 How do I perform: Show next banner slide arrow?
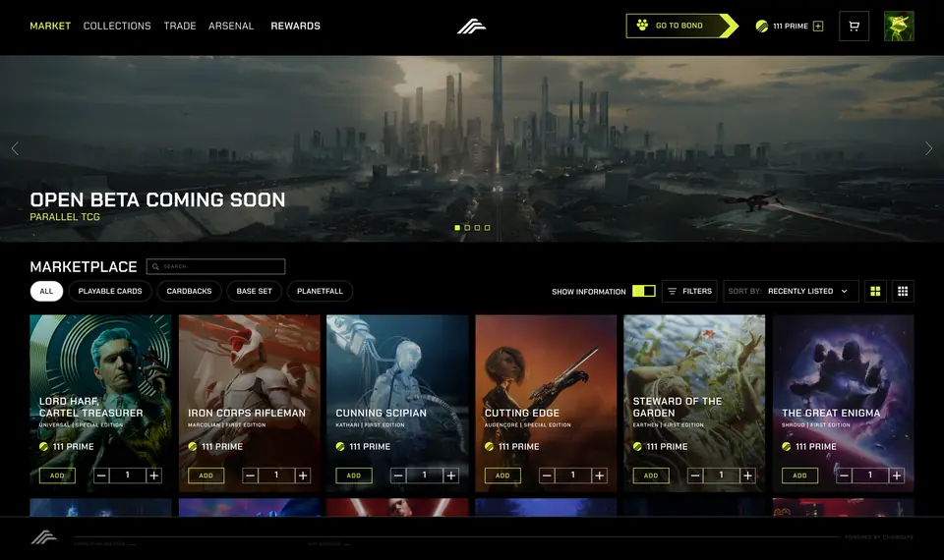(x=928, y=148)
